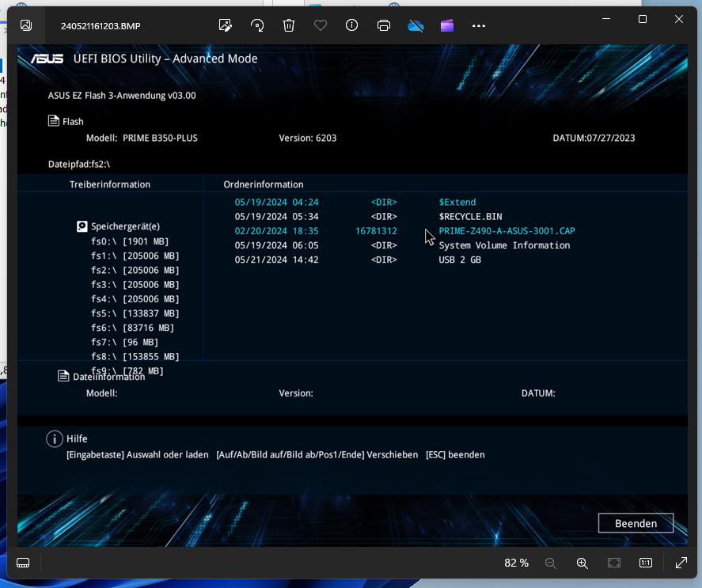Screen dimensions: 702x588
Task: Print the image with the printer icon
Action: point(384,25)
